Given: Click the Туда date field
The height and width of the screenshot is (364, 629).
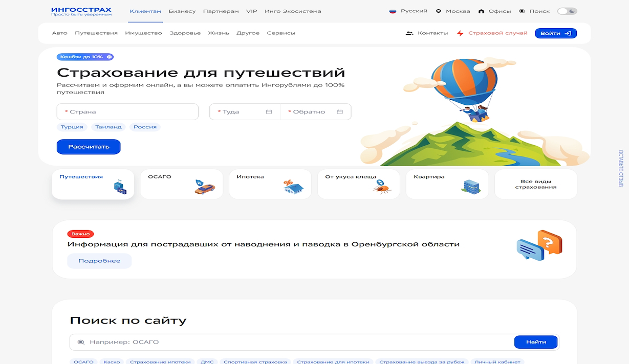Looking at the screenshot, I should click(x=245, y=112).
